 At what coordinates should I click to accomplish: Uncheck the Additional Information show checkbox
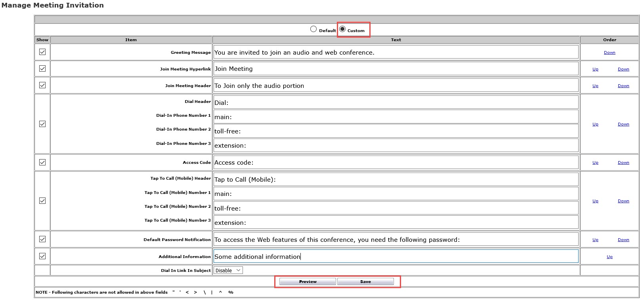coord(42,256)
